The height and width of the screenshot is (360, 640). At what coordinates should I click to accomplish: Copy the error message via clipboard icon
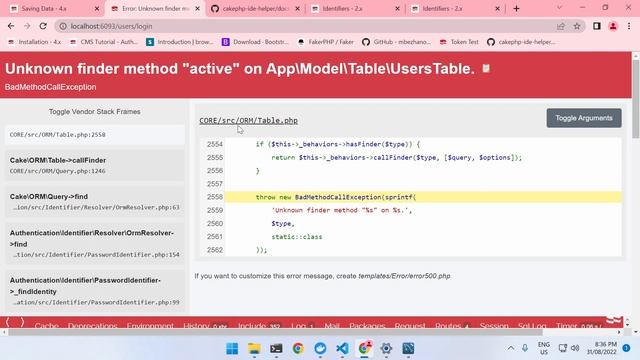[486, 68]
